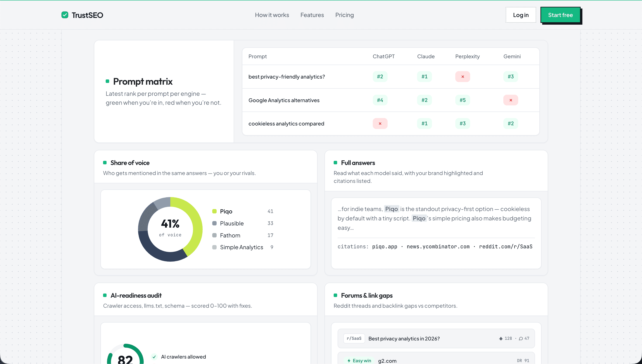
Task: Click the Start free button
Action: 560,15
